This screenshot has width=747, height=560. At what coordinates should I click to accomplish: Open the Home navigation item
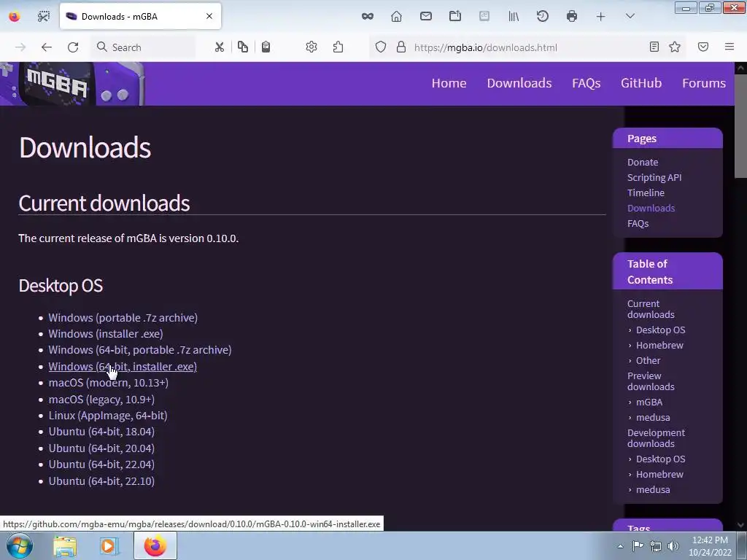tap(449, 83)
